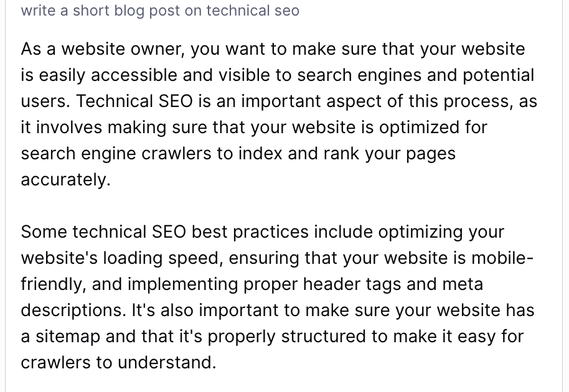Click the word "index" in first paragraph
Image resolution: width=569 pixels, height=392 pixels.
click(260, 154)
